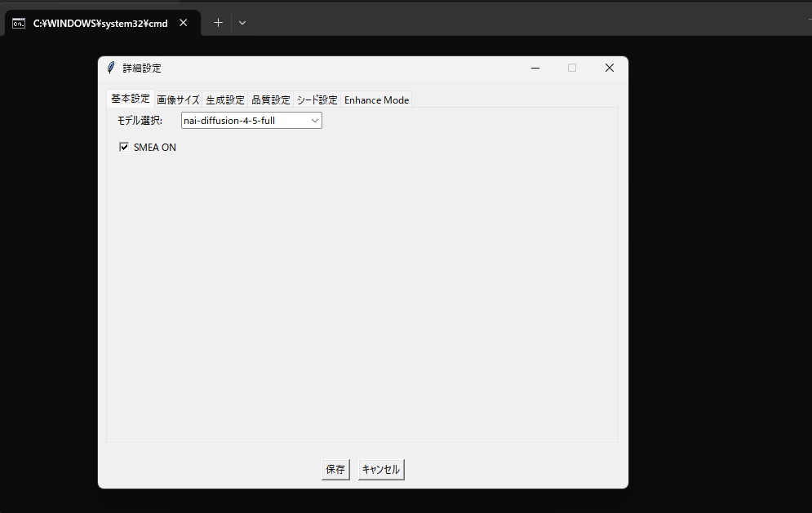This screenshot has height=513, width=812.
Task: Uncheck the SMEA ON checkbox
Action: (x=124, y=147)
